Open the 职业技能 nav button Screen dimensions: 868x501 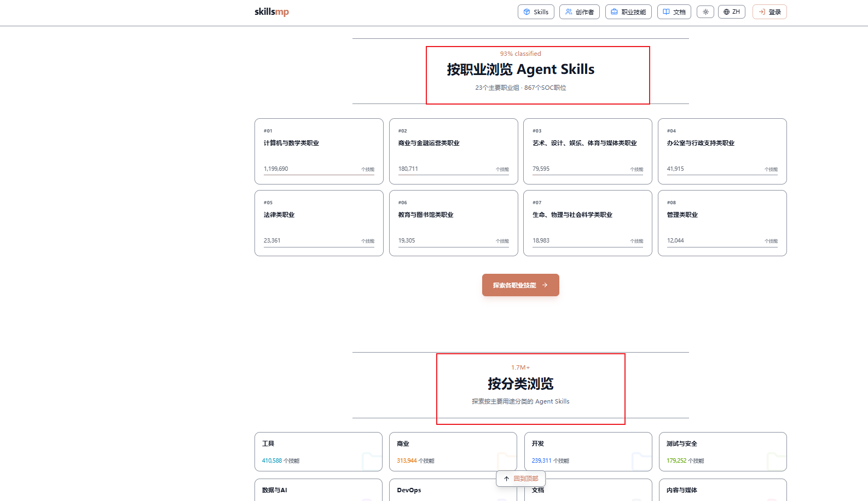pyautogui.click(x=628, y=11)
